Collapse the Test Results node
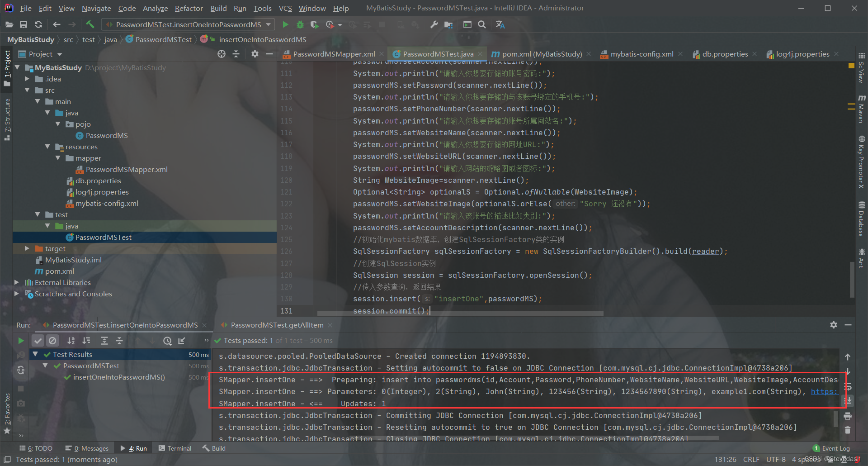 [35, 354]
